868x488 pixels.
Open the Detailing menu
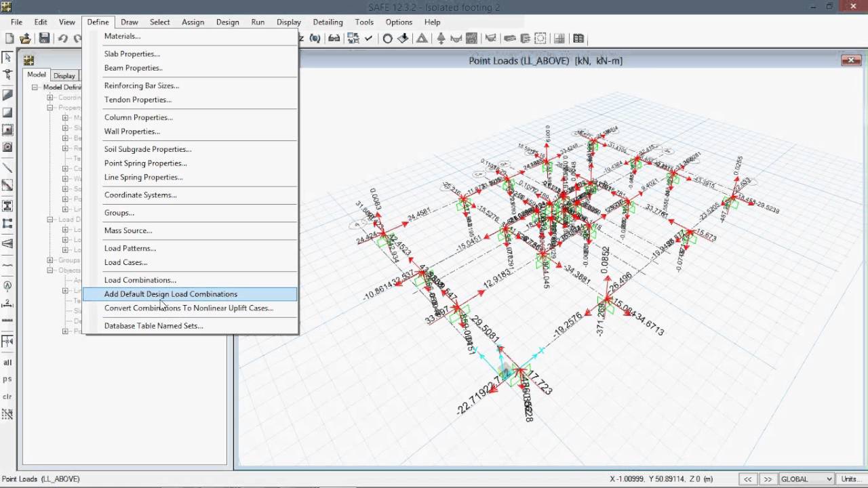click(328, 22)
